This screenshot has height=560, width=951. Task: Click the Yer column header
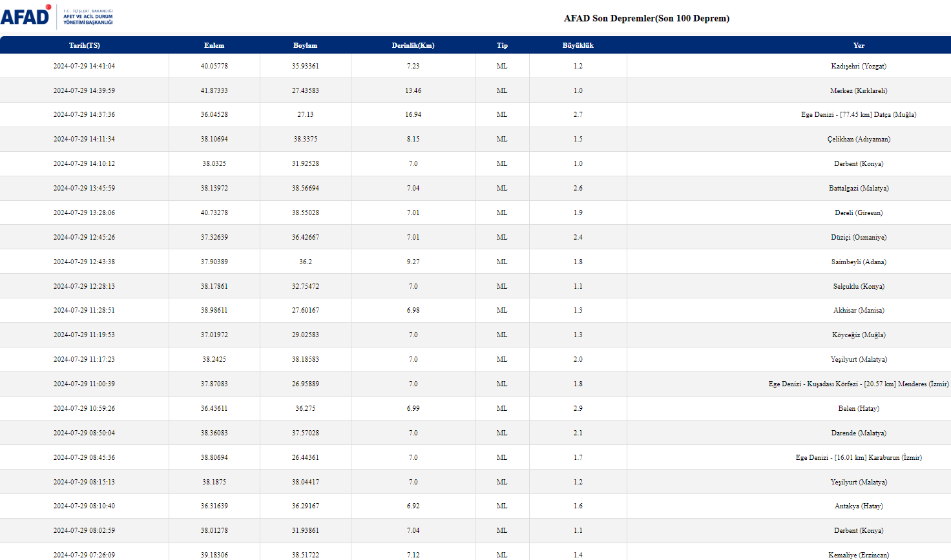coord(859,45)
